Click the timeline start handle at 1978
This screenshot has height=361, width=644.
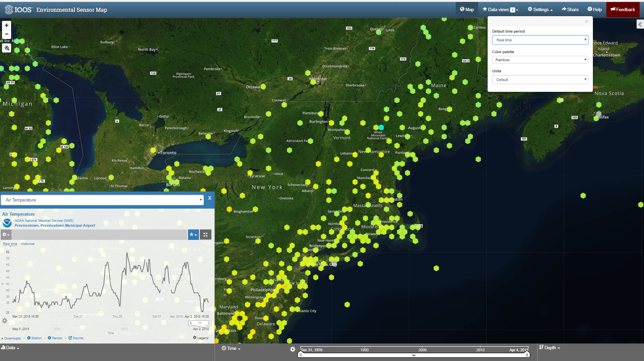[300, 354]
